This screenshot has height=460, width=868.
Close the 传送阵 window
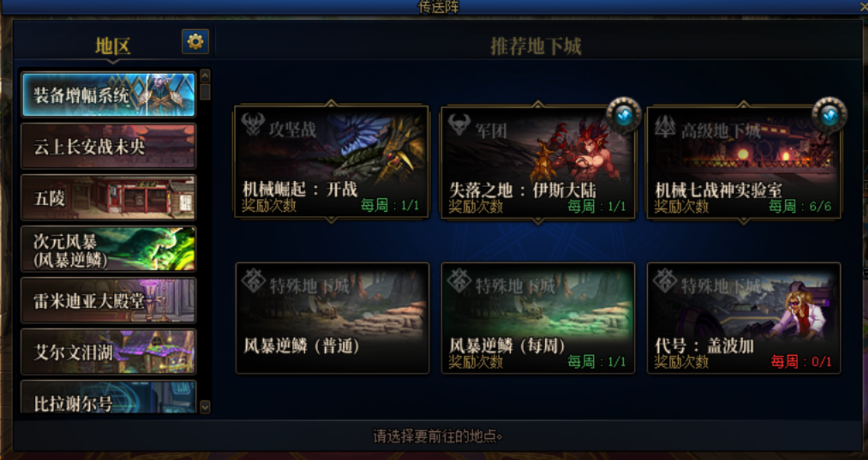863,6
